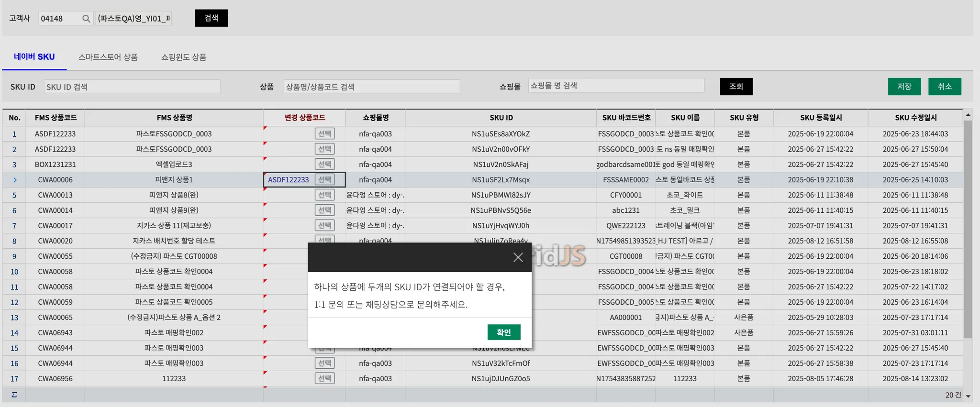This screenshot has height=407, width=980.
Task: Click the row arrow indicator for CWA00006
Action: pos(15,180)
